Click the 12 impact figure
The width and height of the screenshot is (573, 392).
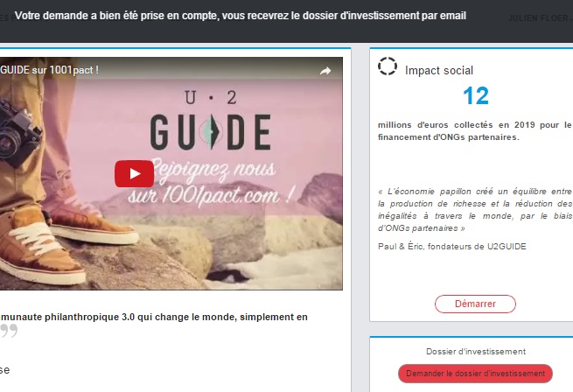(x=475, y=95)
